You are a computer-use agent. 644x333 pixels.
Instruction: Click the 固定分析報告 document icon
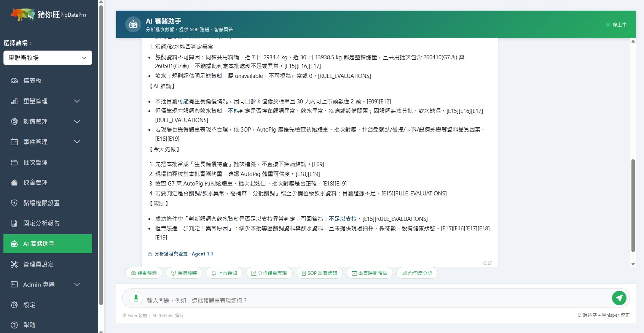[x=14, y=223]
